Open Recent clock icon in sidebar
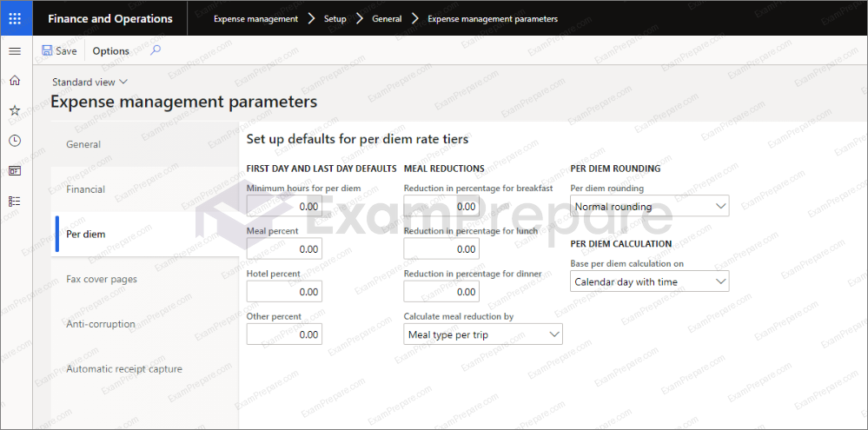Viewport: 868px width, 430px height. point(15,141)
